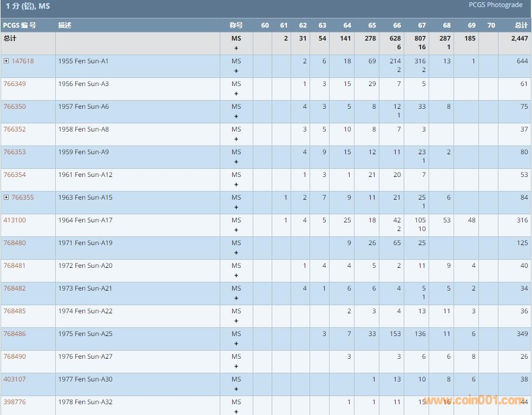Open PCGS number 766354 link
This screenshot has height=415, width=532.
point(15,175)
